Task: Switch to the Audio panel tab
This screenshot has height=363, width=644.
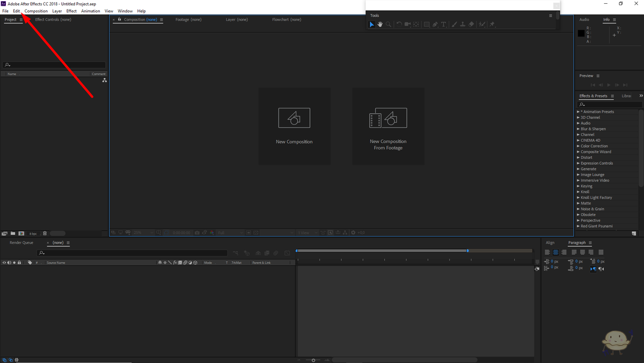Action: coord(584,19)
